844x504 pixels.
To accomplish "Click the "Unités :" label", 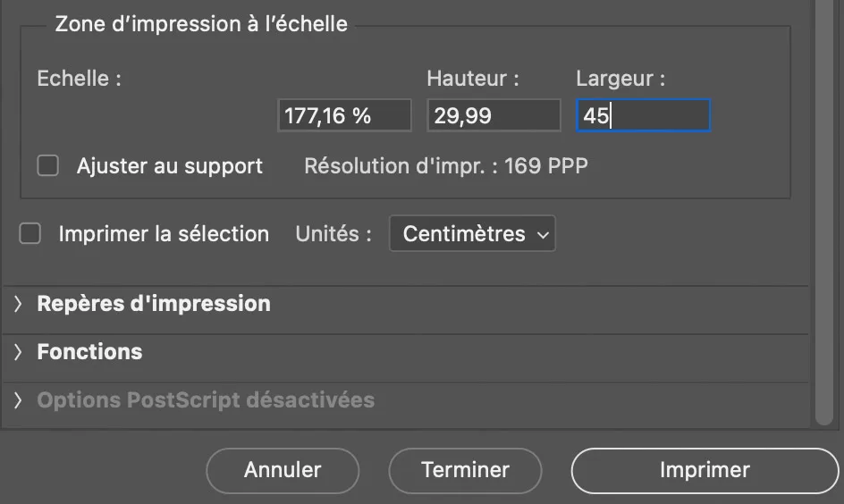I will point(333,234).
